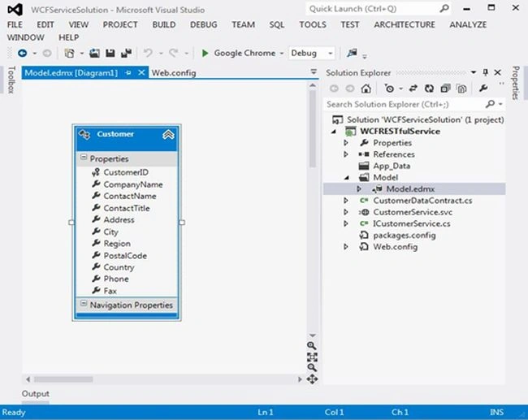Open the Output panel tab
528x420 pixels.
[36, 393]
